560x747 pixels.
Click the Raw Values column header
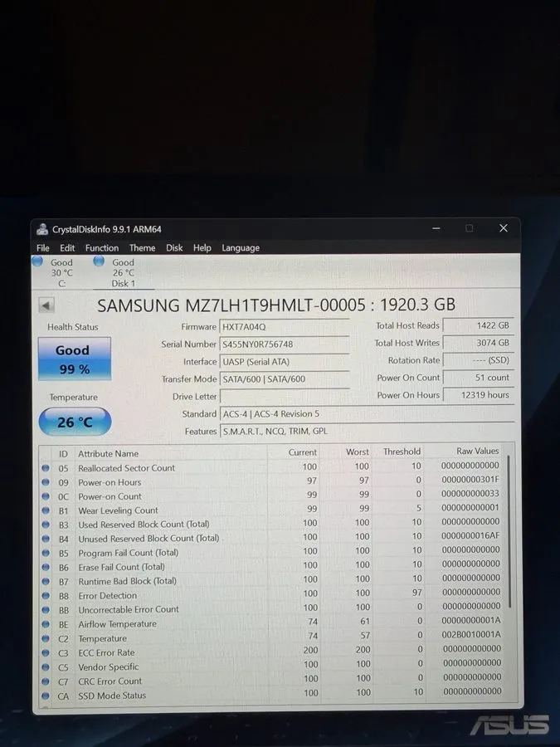click(478, 451)
